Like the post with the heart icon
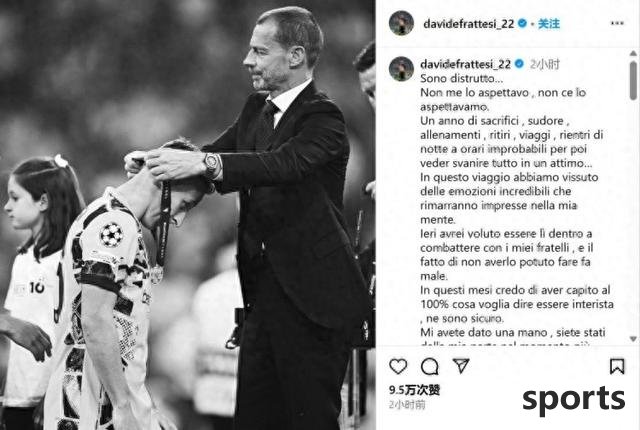 [x=398, y=366]
